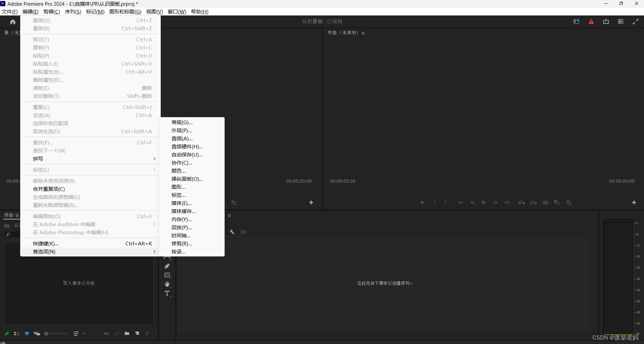The height and width of the screenshot is (344, 644).
Task: Mark In point in Program monitor
Action: tap(435, 203)
